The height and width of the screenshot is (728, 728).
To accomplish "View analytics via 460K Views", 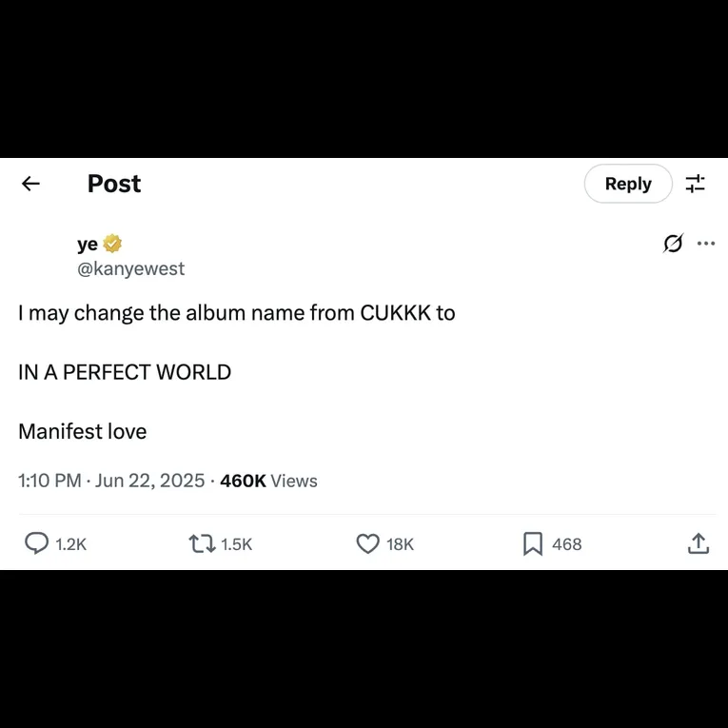I will click(x=268, y=481).
